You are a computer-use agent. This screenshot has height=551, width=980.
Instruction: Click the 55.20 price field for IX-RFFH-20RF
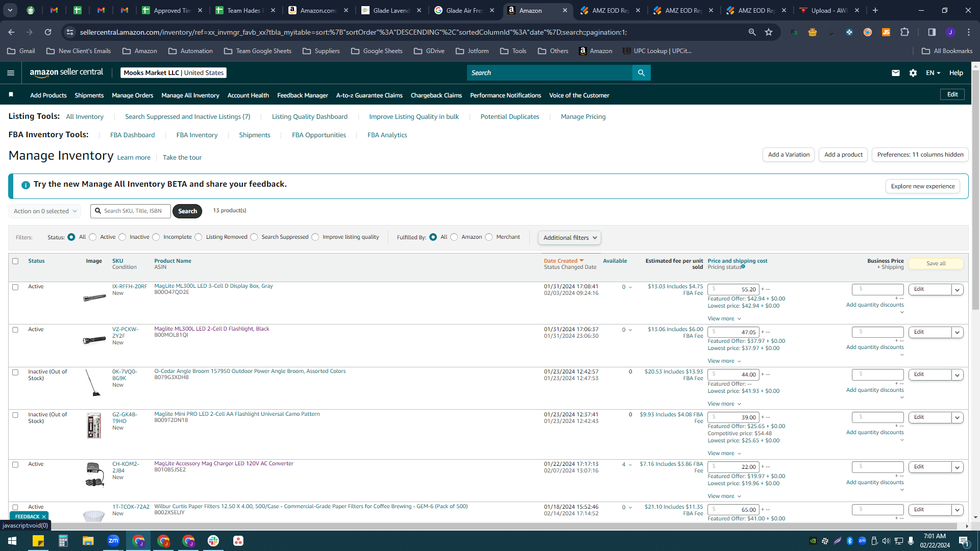[x=733, y=289]
